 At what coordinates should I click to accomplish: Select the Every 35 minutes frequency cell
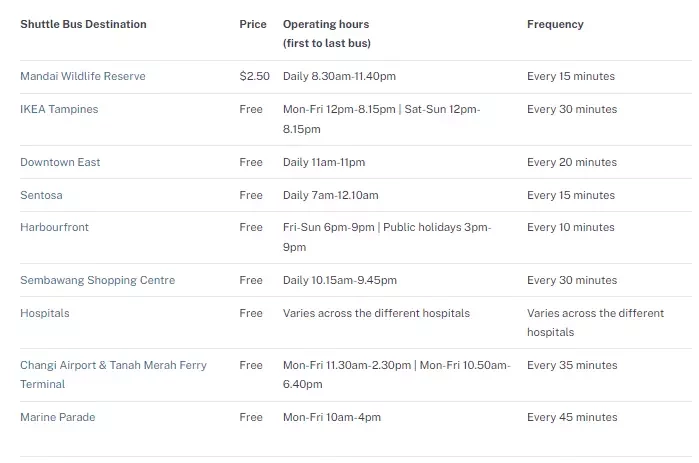[x=572, y=365]
